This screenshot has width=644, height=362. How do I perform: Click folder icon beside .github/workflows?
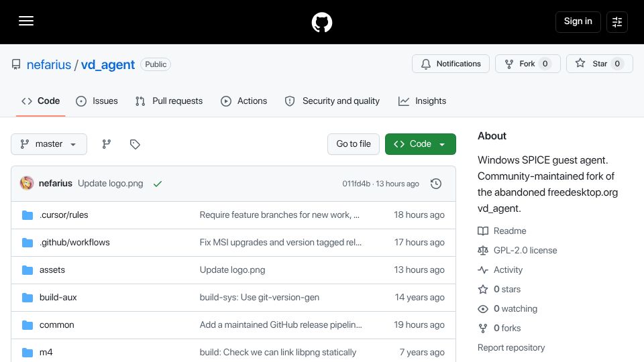(28, 243)
